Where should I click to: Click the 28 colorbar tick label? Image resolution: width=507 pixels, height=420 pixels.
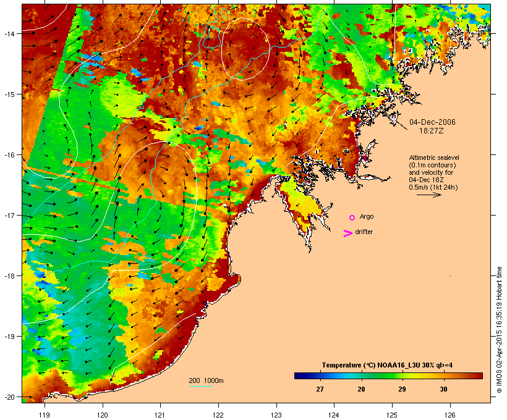(361, 389)
